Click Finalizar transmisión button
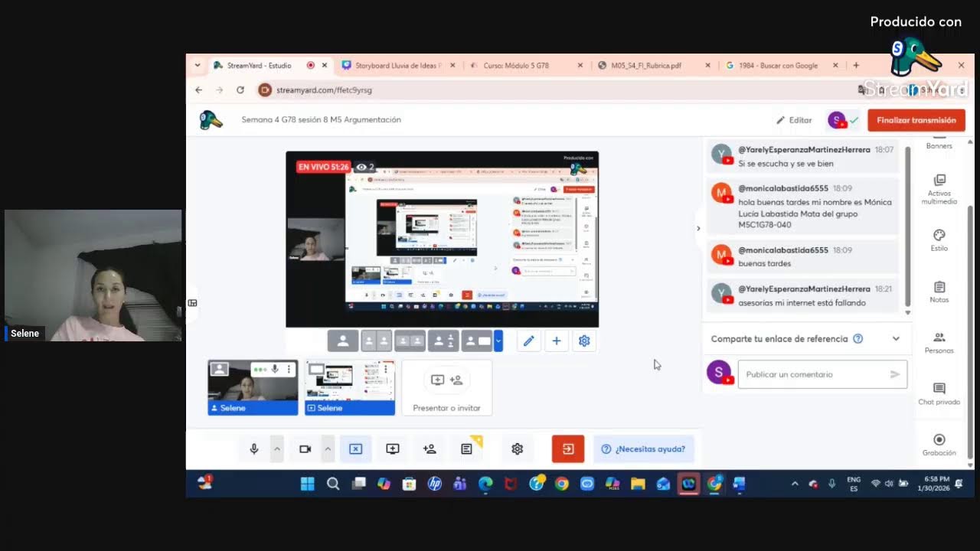 click(916, 120)
